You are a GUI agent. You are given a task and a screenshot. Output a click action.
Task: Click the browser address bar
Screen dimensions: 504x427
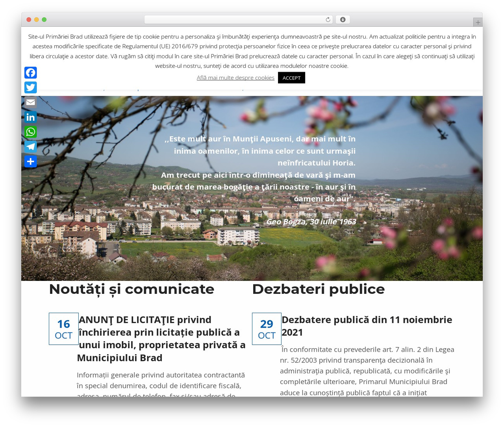pos(238,20)
